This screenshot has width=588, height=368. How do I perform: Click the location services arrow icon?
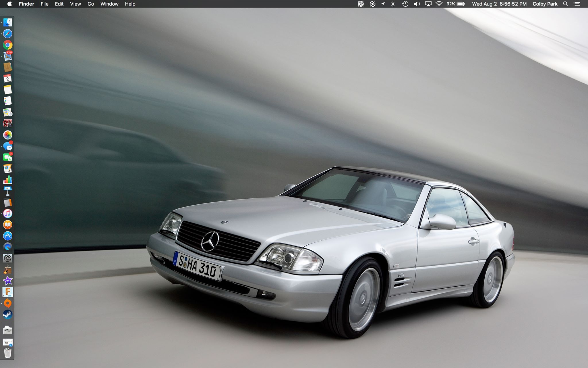tap(383, 4)
